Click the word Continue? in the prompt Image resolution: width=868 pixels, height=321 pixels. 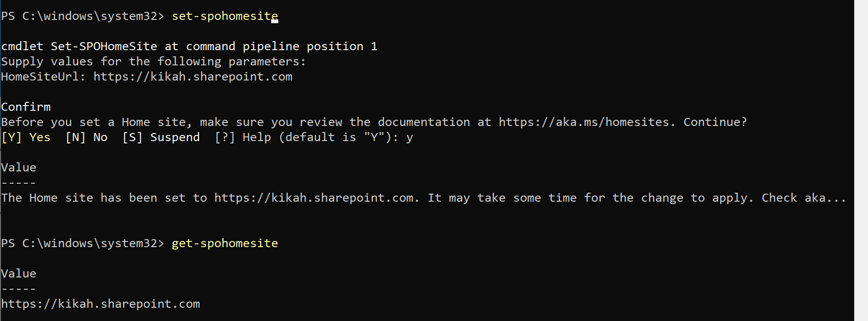click(715, 122)
